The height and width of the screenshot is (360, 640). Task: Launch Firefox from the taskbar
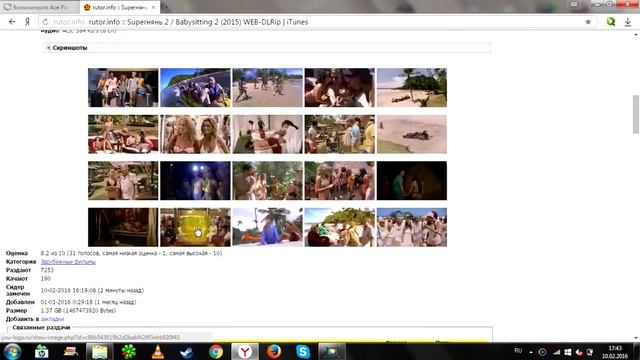(x=274, y=351)
